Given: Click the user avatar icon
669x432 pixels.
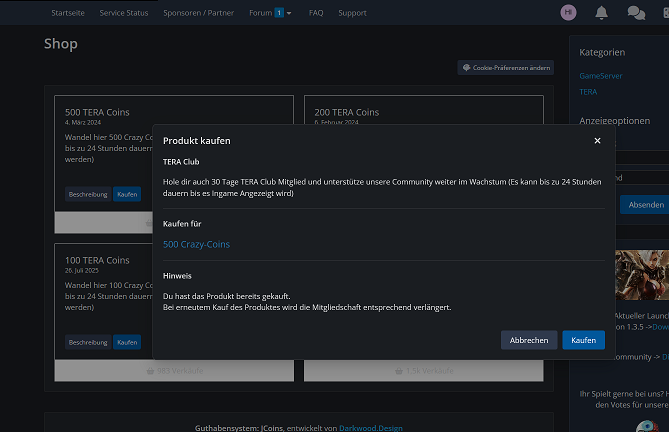Looking at the screenshot, I should point(569,13).
